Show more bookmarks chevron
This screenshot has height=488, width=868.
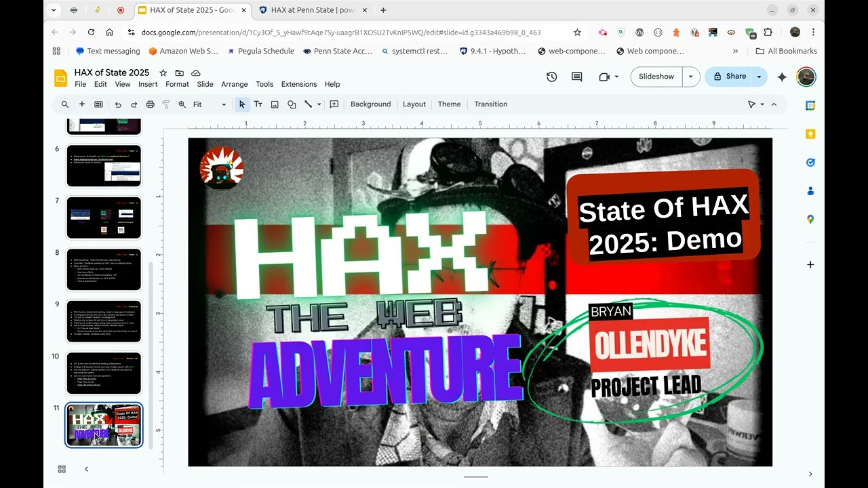pyautogui.click(x=736, y=51)
